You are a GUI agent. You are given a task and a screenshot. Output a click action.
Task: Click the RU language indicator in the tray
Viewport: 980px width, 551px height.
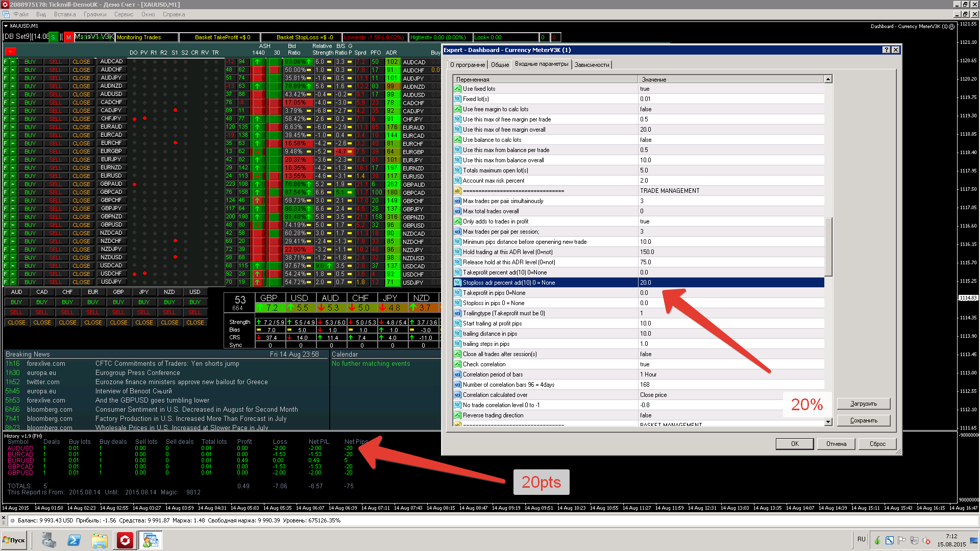pos(862,539)
